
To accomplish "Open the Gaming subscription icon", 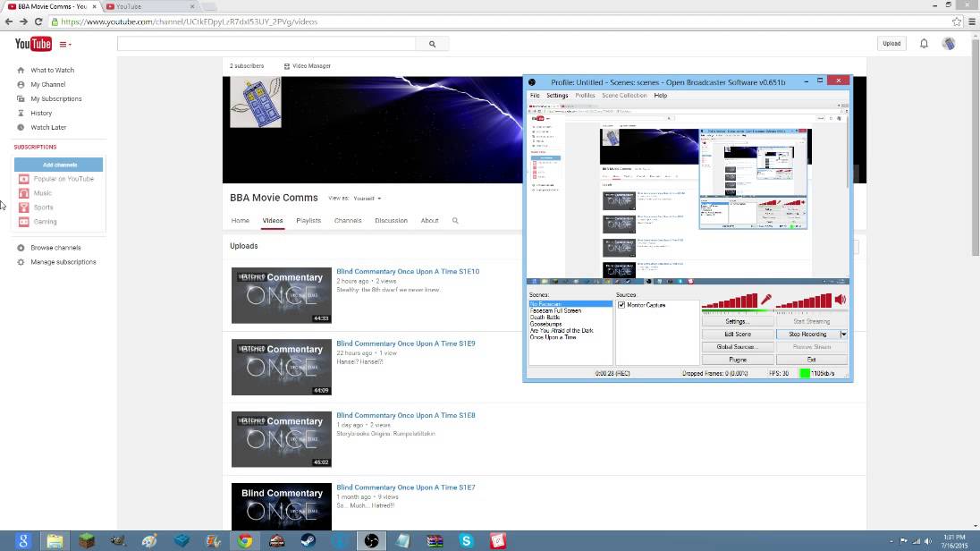I will click(24, 222).
